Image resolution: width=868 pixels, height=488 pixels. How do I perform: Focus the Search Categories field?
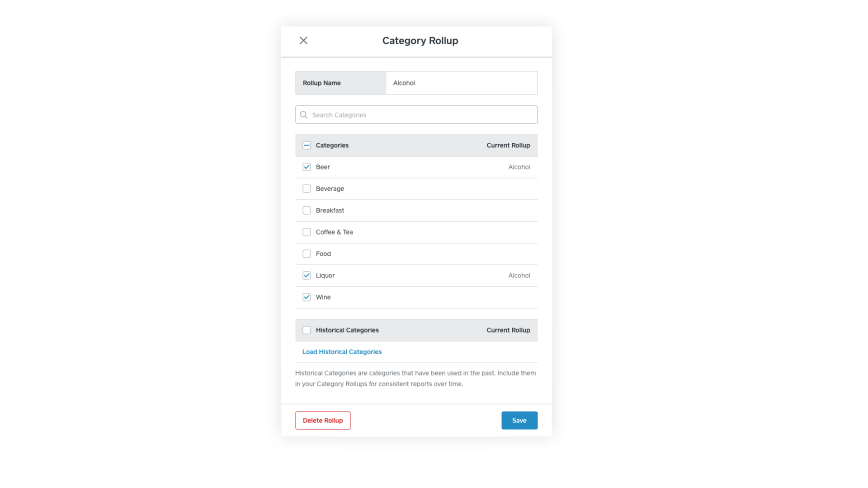(420, 115)
